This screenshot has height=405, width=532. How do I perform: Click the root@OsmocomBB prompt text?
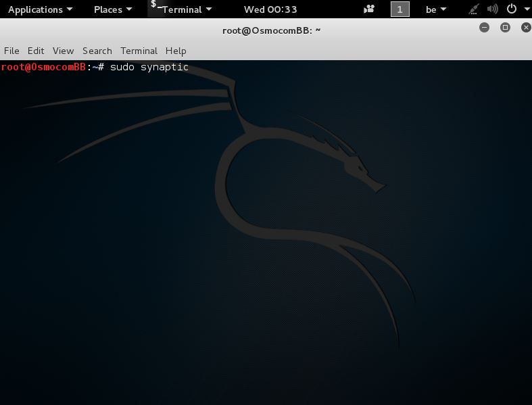(43, 67)
